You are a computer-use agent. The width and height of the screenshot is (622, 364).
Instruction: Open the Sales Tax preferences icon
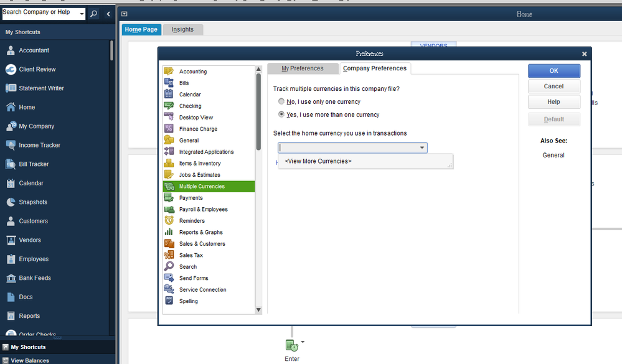pyautogui.click(x=169, y=255)
